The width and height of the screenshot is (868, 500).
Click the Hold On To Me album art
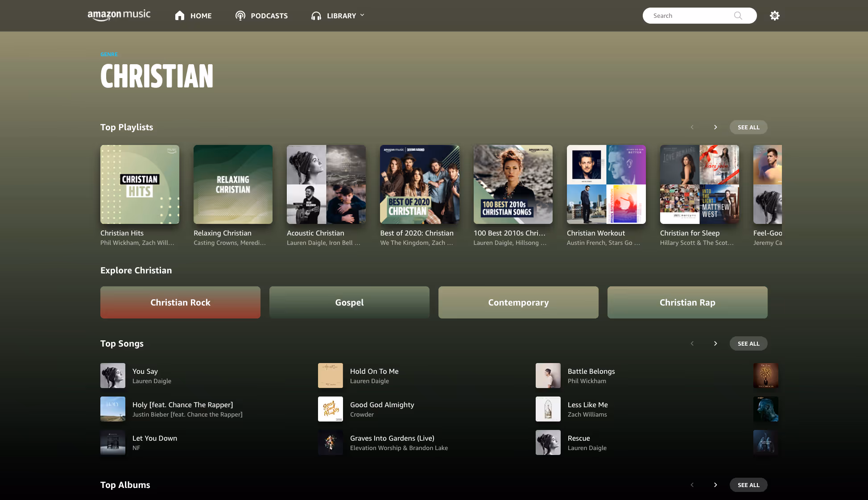tap(331, 376)
